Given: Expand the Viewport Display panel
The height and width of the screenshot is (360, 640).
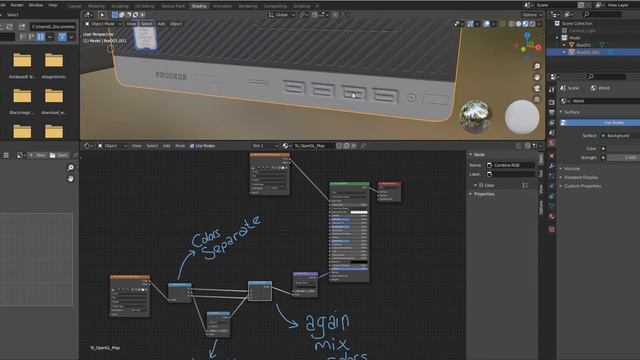Looking at the screenshot, I should point(580,178).
